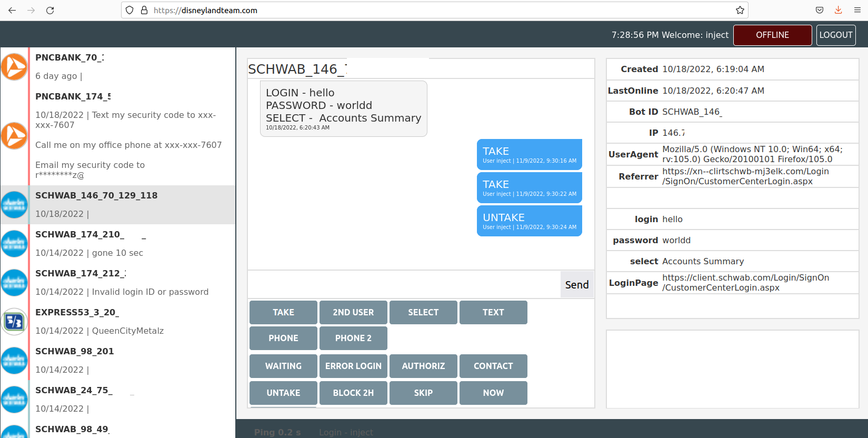Open the Pocket save icon

(820, 10)
